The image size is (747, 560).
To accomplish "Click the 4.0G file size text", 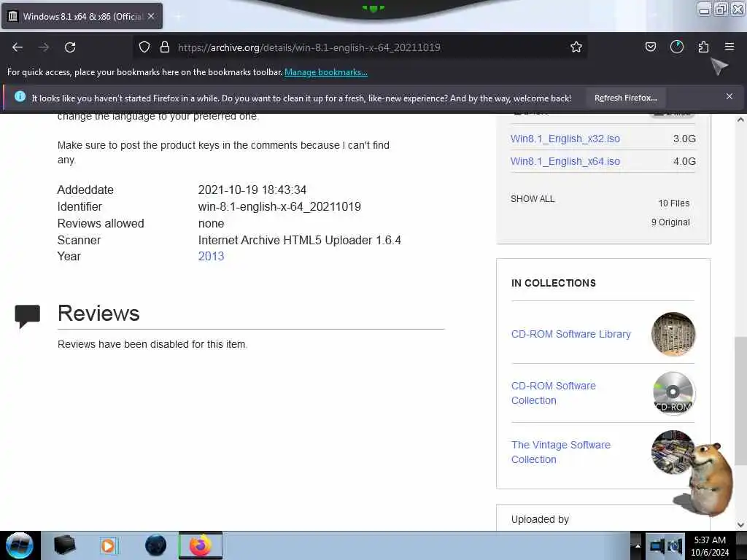I will point(684,161).
